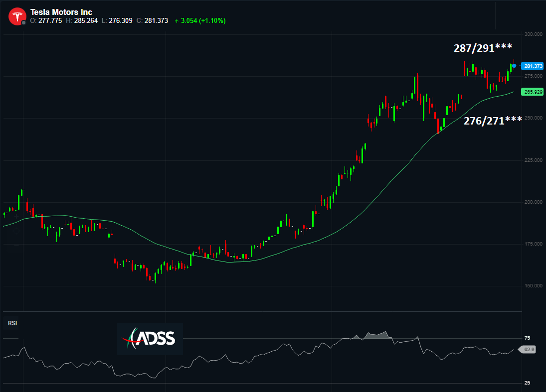
Task: Click the green change +3.054 (+1.10%)
Action: pyautogui.click(x=200, y=21)
